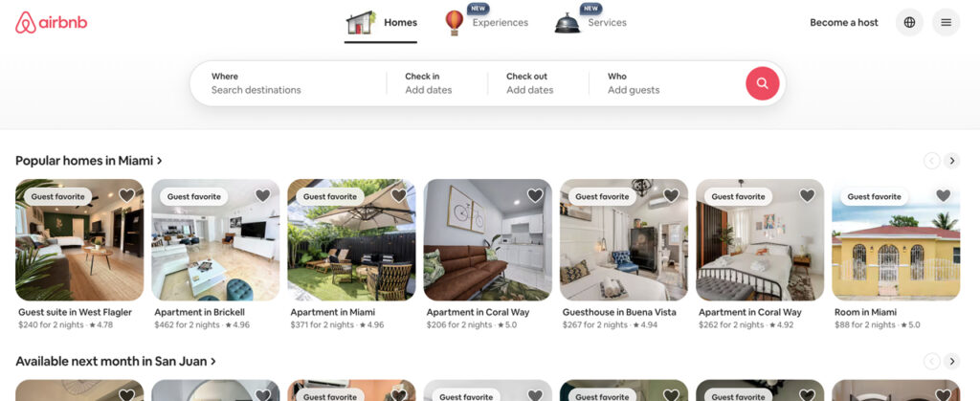This screenshot has width=980, height=401.
Task: Open Guesthouse in Buena Vista listing photo
Action: (x=624, y=240)
